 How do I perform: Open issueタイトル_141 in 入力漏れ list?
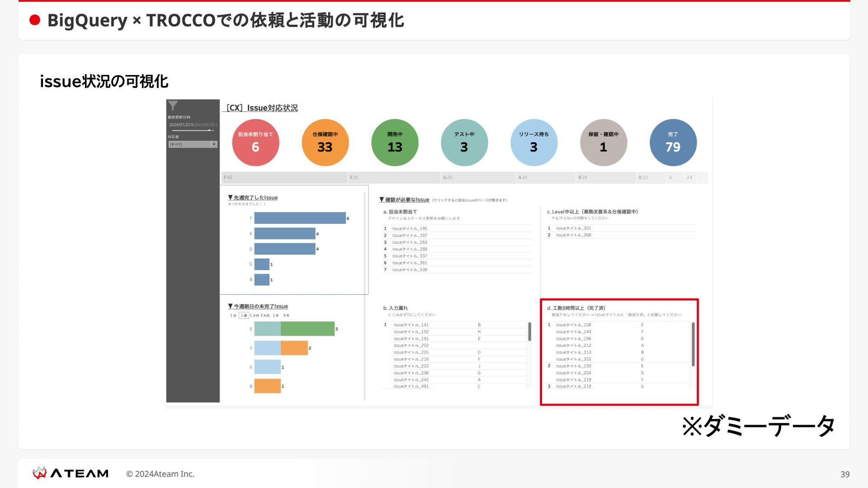411,325
